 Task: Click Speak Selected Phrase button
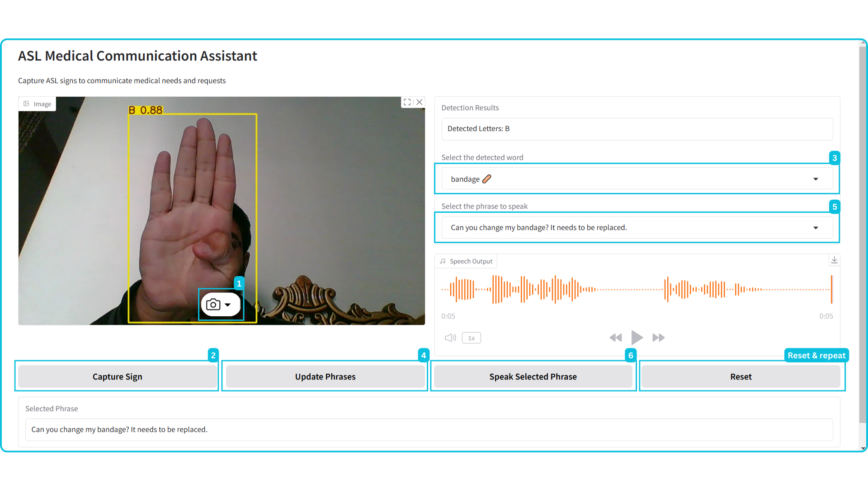(533, 376)
